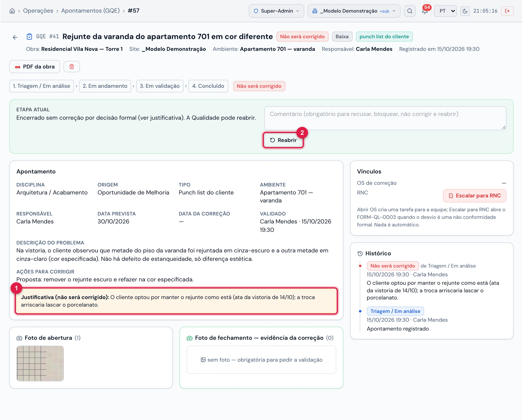Click the logout icon in header
The image size is (522, 420).
point(507,11)
